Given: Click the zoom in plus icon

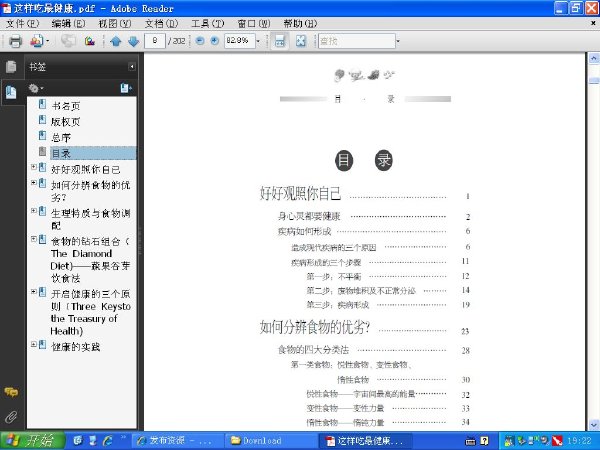Looking at the screenshot, I should [215, 41].
